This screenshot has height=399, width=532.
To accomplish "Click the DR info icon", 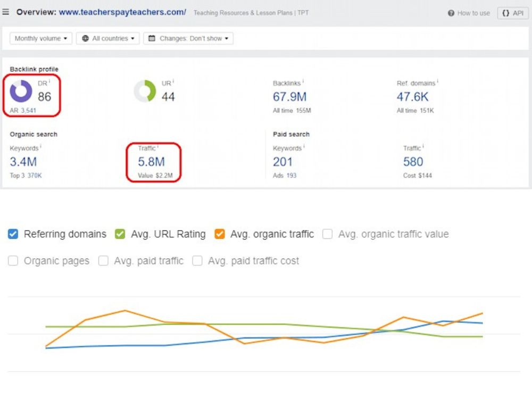I will [49, 81].
